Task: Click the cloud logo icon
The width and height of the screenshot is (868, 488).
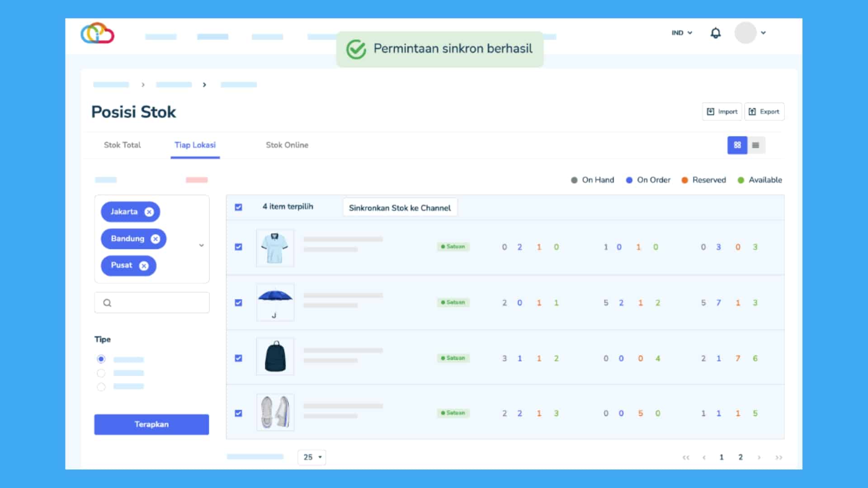Action: point(97,33)
